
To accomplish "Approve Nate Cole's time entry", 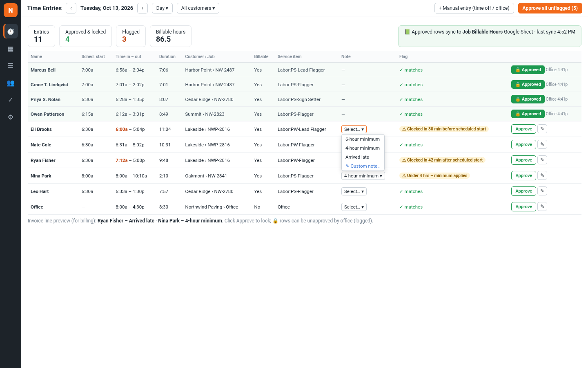I will coord(523,144).
